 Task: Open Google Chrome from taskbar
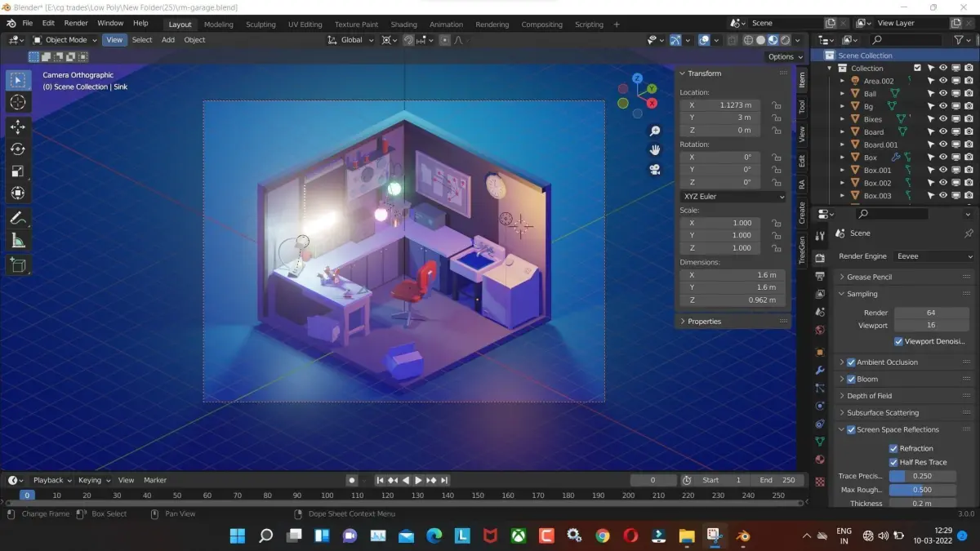coord(603,535)
